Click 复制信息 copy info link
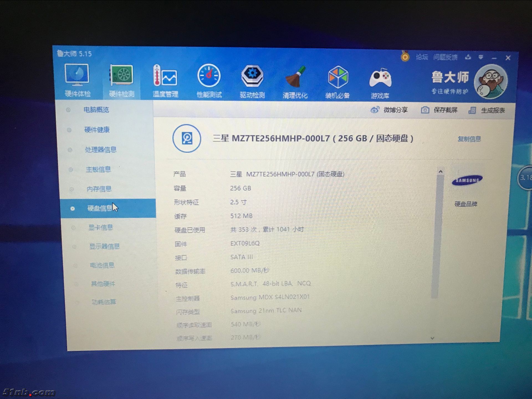The height and width of the screenshot is (399, 532). 469,139
